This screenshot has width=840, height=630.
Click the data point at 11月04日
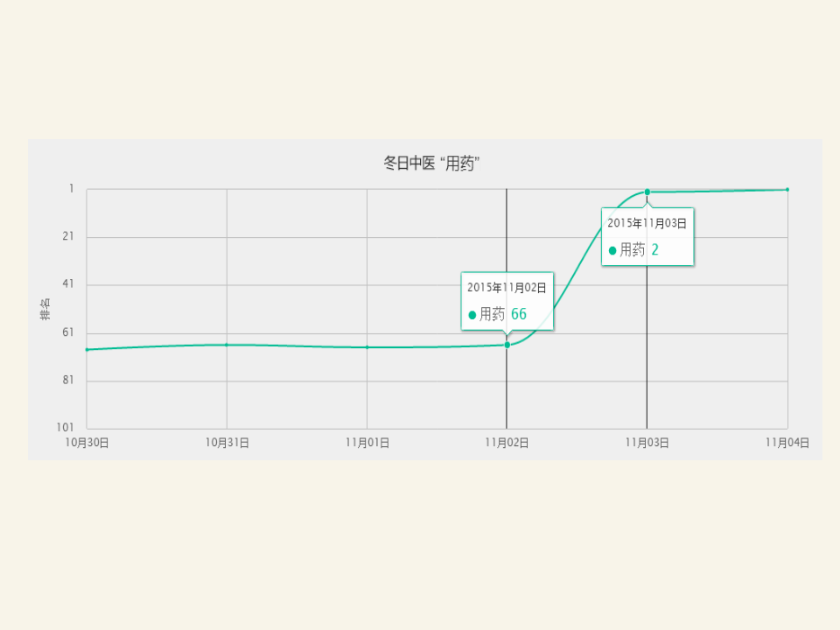787,190
